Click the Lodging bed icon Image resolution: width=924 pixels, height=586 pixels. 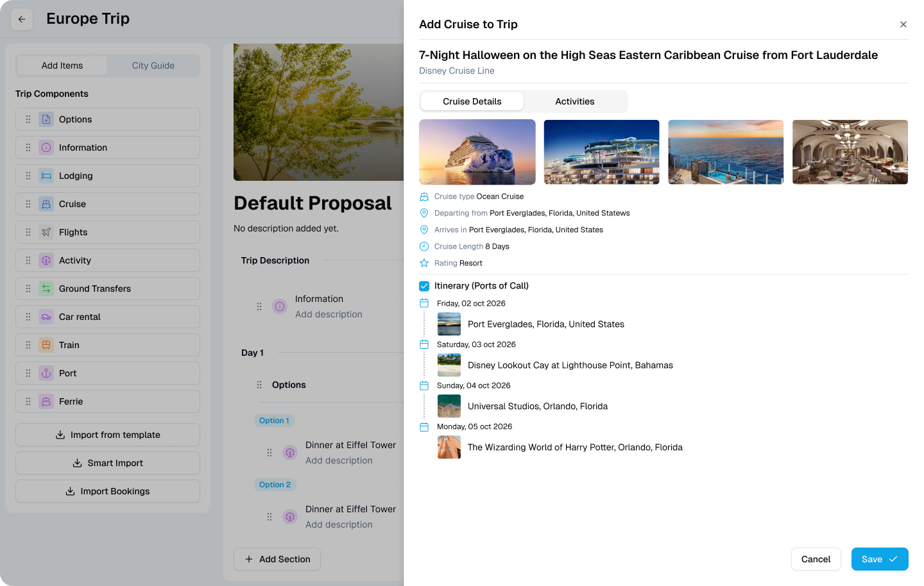tap(46, 176)
